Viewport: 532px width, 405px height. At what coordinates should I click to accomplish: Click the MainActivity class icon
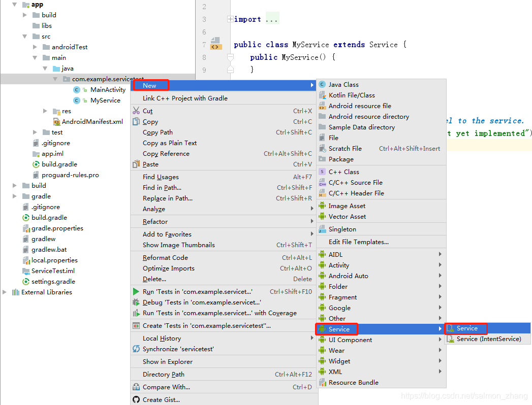(77, 89)
